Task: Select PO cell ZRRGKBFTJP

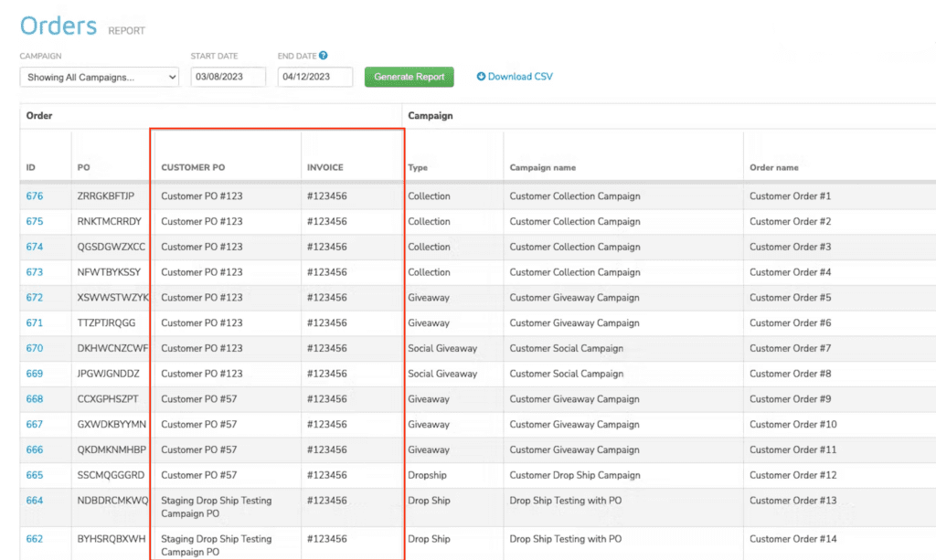Action: (106, 196)
